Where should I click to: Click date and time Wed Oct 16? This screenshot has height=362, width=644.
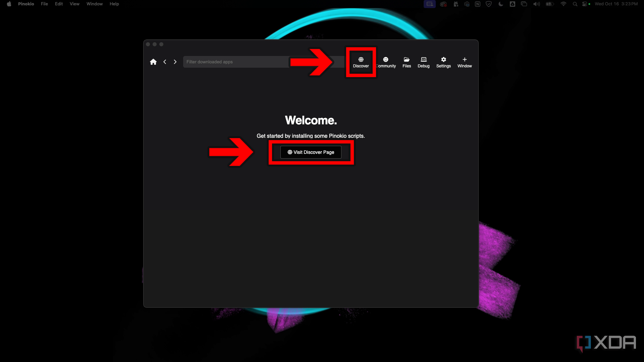tap(616, 4)
